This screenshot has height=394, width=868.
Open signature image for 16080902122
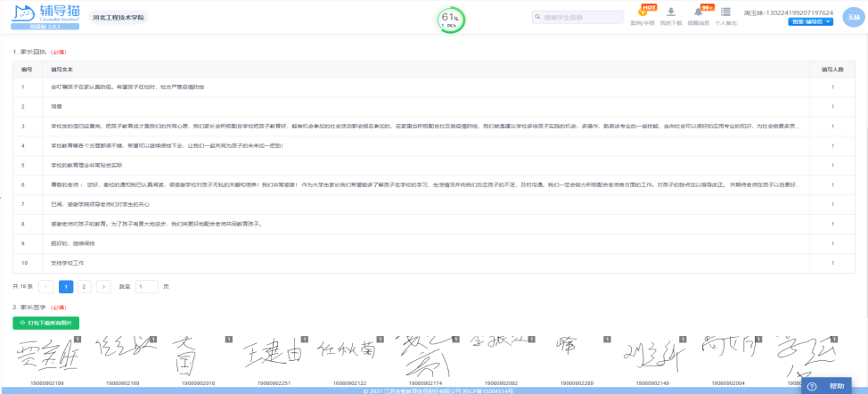pyautogui.click(x=350, y=356)
